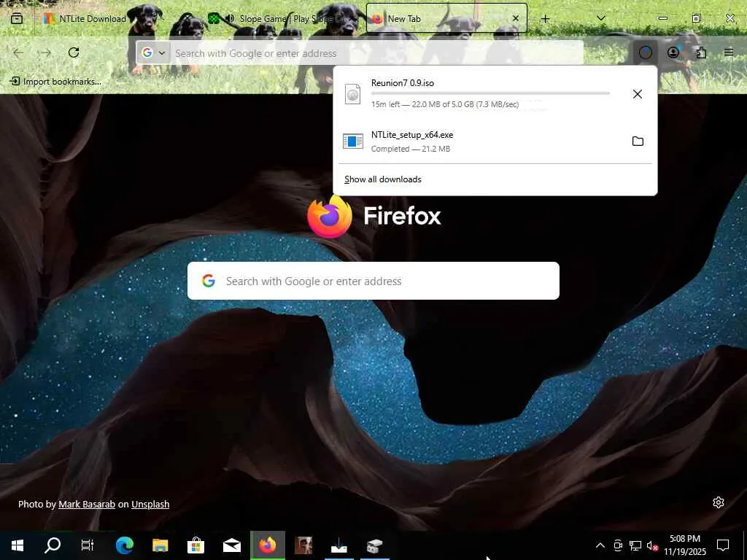747x560 pixels.
Task: Click the back navigation arrow
Action: [18, 52]
